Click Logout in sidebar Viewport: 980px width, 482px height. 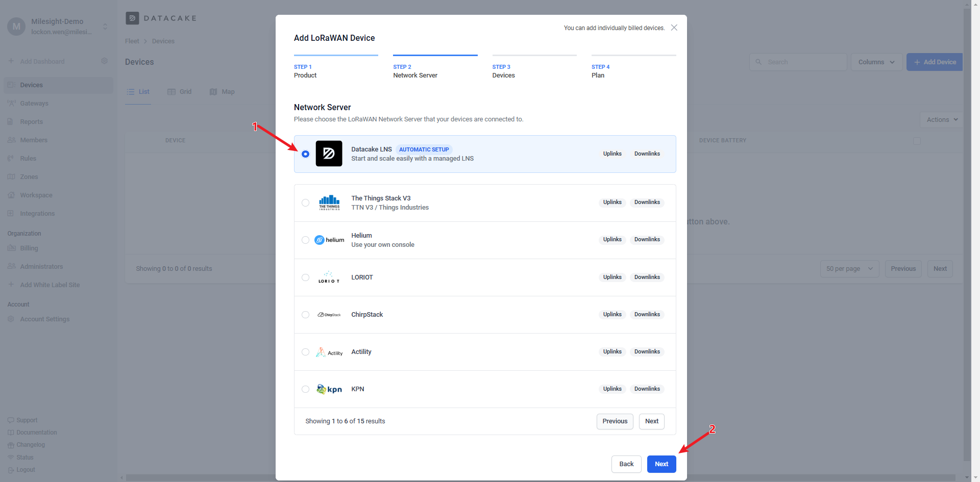pyautogui.click(x=21, y=470)
